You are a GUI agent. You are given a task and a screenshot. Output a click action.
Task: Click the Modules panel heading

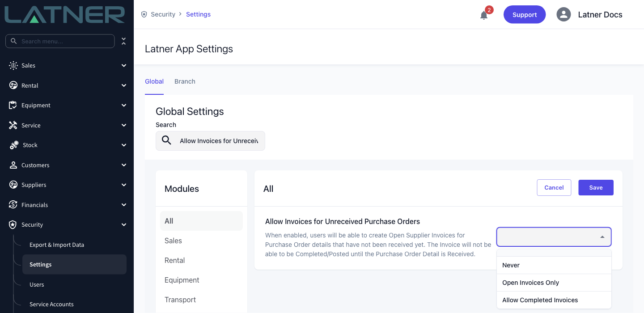182,189
